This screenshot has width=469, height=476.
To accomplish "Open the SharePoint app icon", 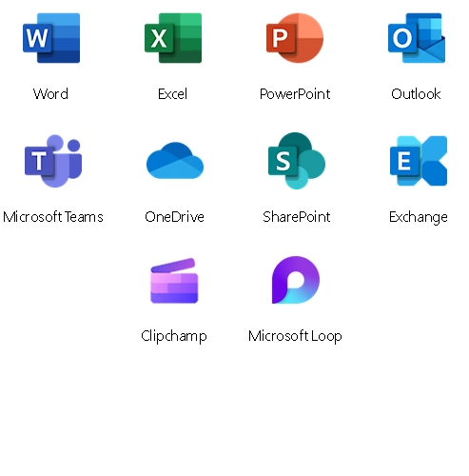I will click(297, 161).
